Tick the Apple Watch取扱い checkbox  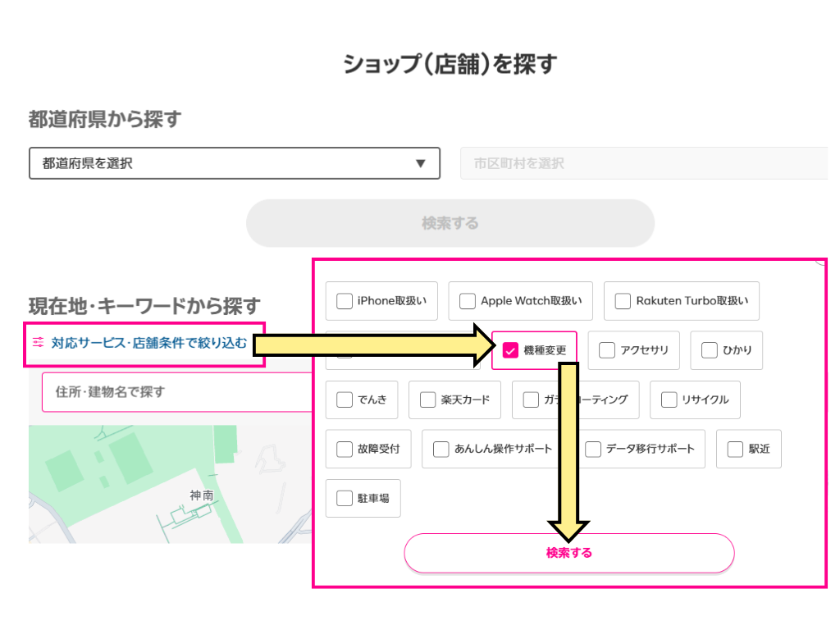pos(468,301)
